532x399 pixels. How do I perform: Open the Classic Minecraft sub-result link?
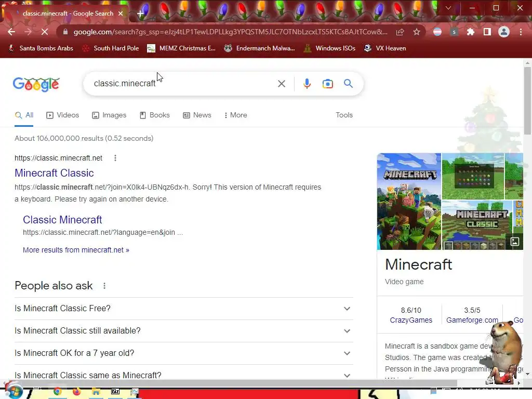tap(62, 220)
